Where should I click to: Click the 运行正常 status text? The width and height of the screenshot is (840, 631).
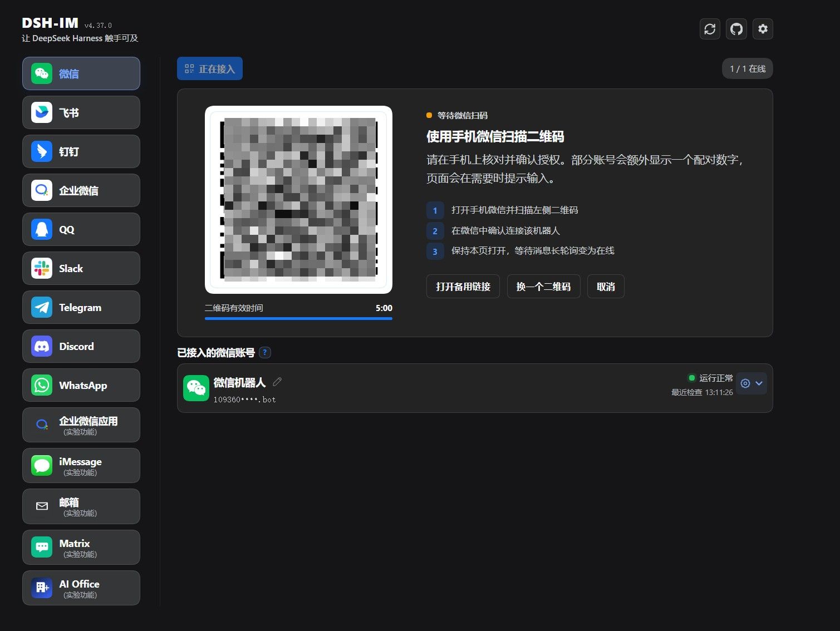point(716,378)
